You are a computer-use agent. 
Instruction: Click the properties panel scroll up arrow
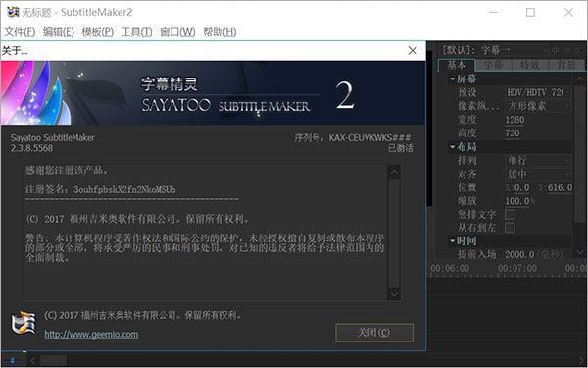[x=580, y=79]
